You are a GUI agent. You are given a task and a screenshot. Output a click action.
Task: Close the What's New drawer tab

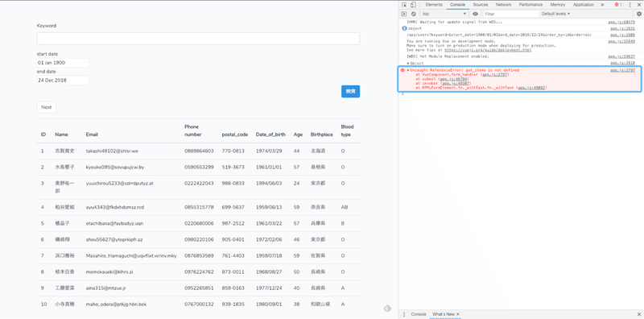pos(457,314)
